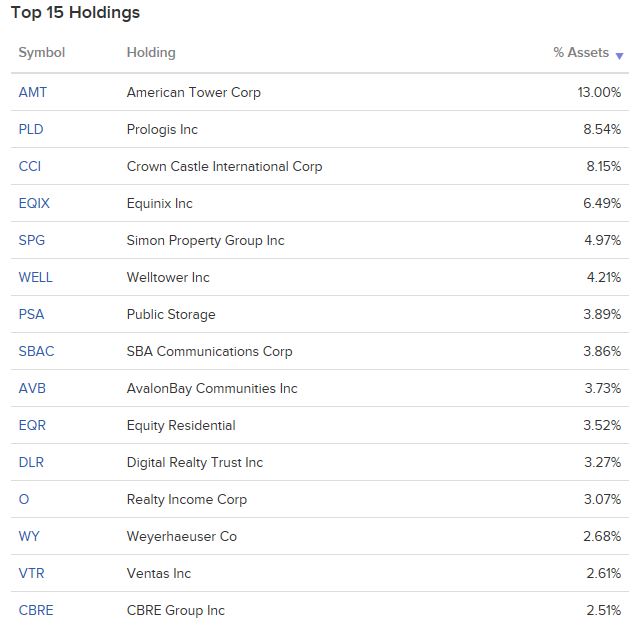This screenshot has height=628, width=634.
Task: Open the CCI ticker link
Action: (x=30, y=167)
